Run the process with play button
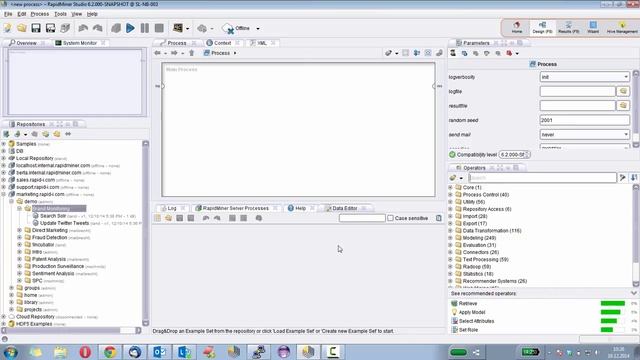 pyautogui.click(x=130, y=28)
